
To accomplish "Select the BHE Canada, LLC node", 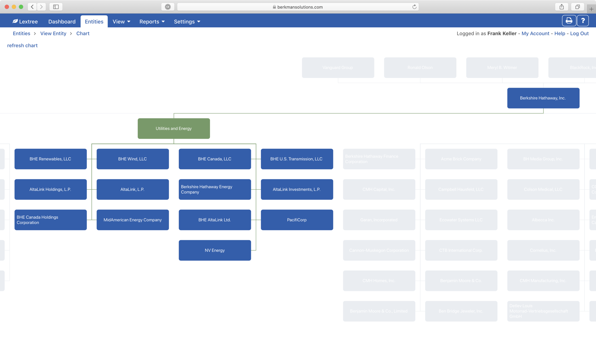I will 215,159.
